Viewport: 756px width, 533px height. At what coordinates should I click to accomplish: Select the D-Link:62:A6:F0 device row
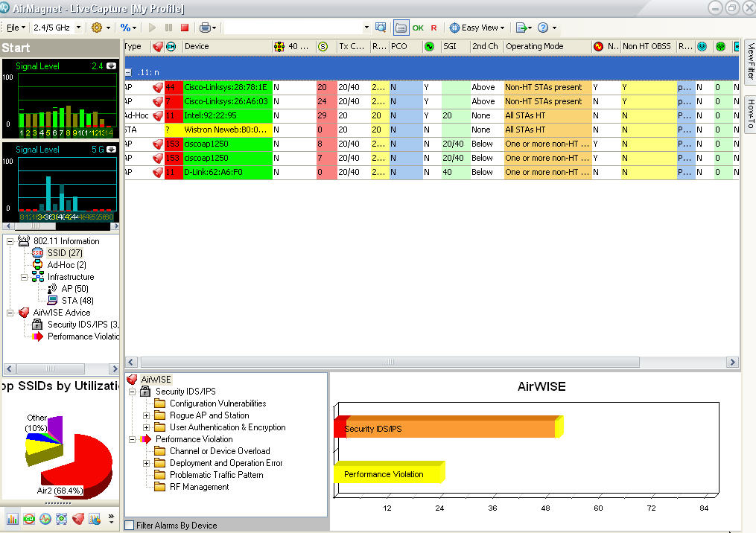coord(431,172)
